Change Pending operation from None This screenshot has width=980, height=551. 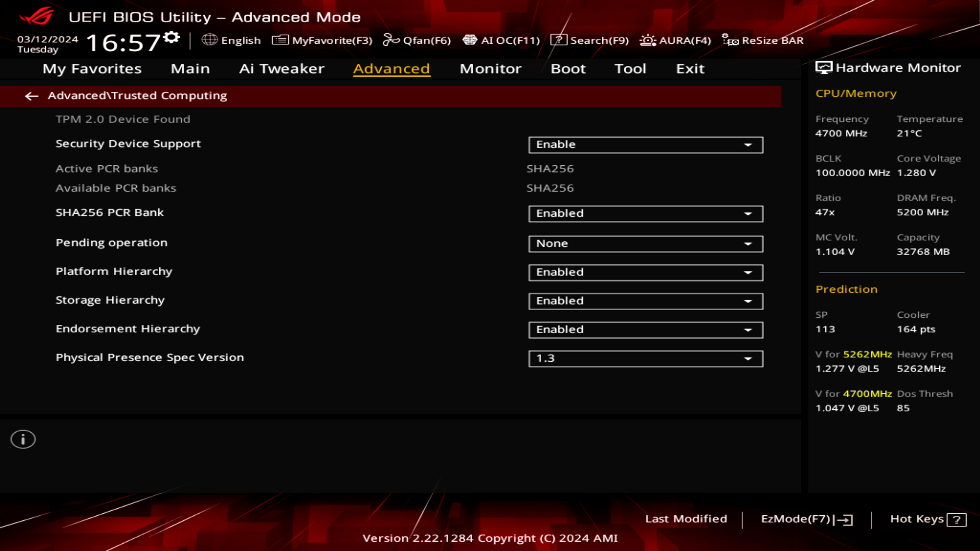pos(645,243)
